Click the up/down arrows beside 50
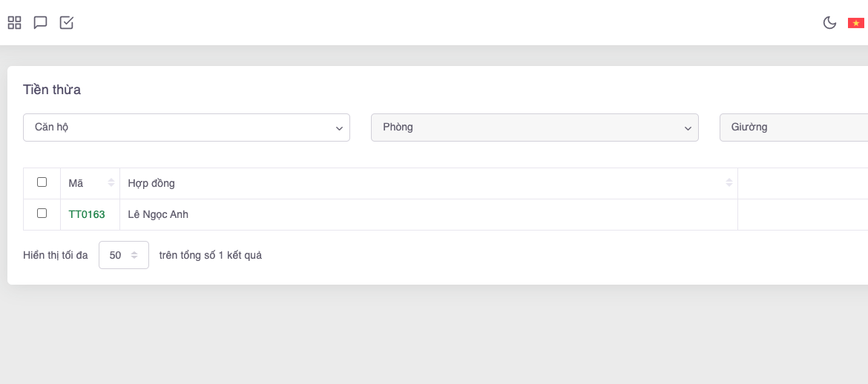 [134, 255]
